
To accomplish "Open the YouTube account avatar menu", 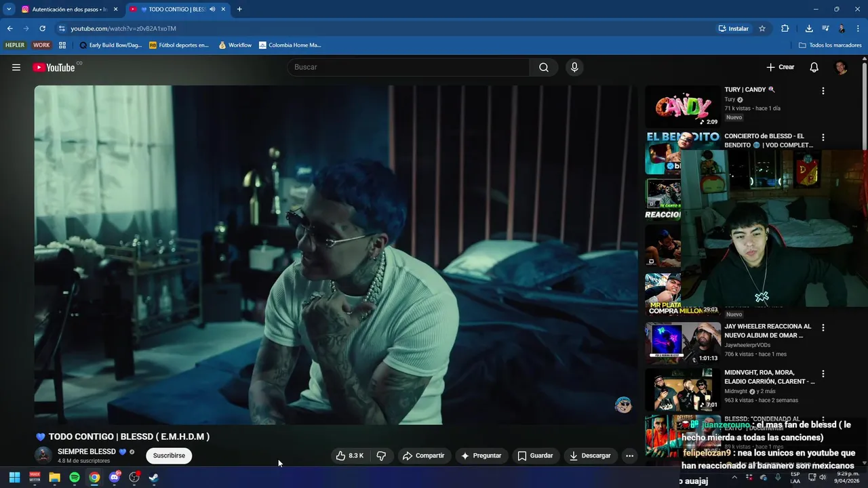I will coord(841,67).
